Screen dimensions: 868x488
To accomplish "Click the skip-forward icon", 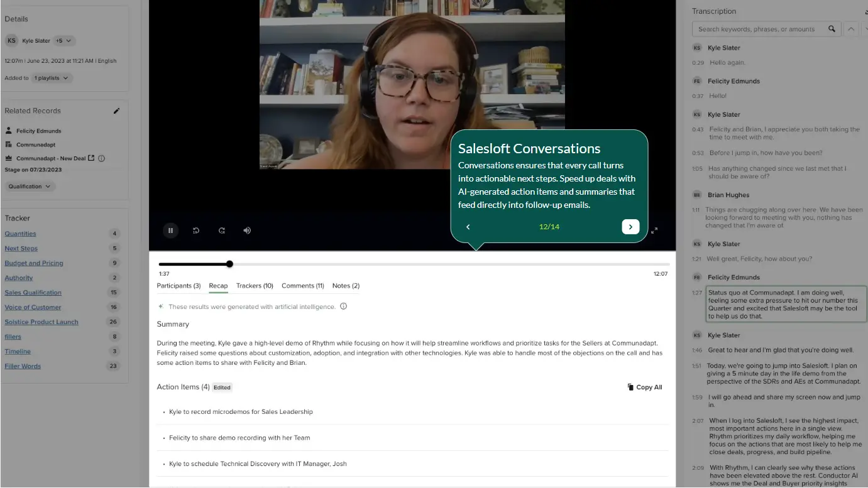I will pos(222,230).
